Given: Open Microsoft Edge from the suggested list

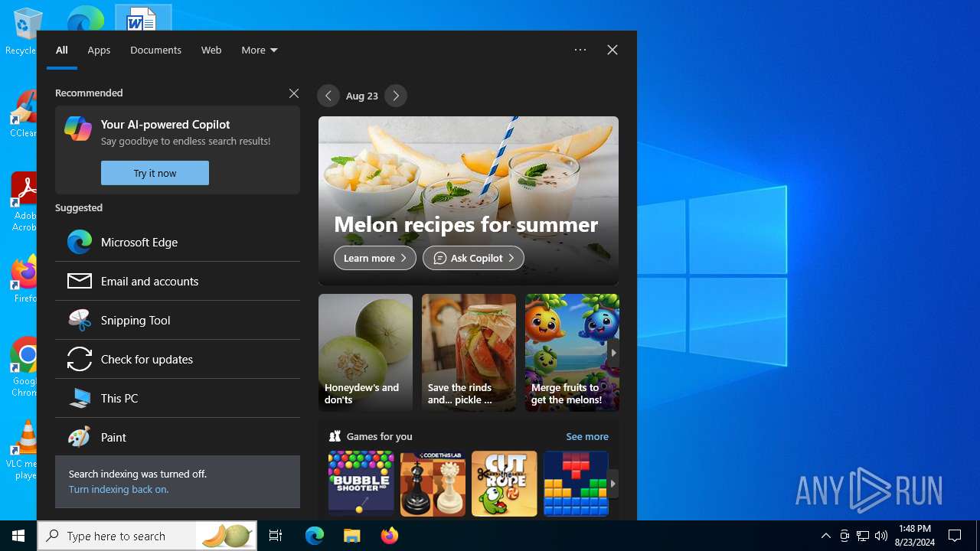Looking at the screenshot, I should [178, 242].
